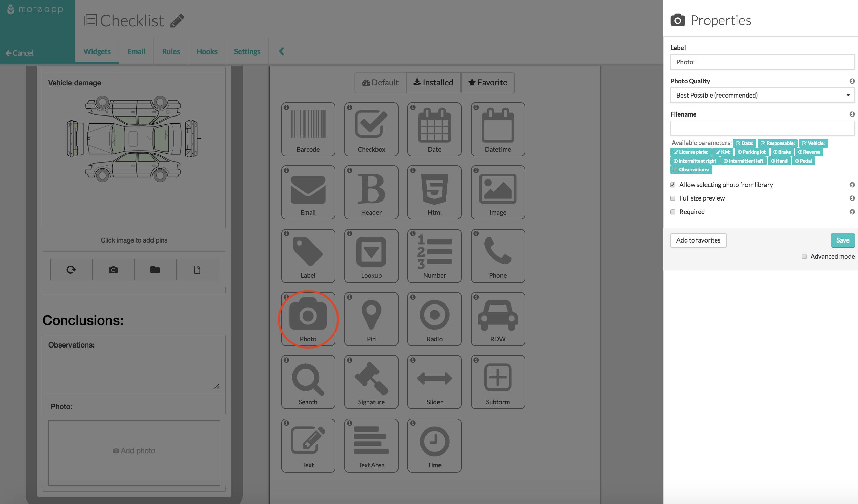Select the Signature widget icon

(x=371, y=382)
